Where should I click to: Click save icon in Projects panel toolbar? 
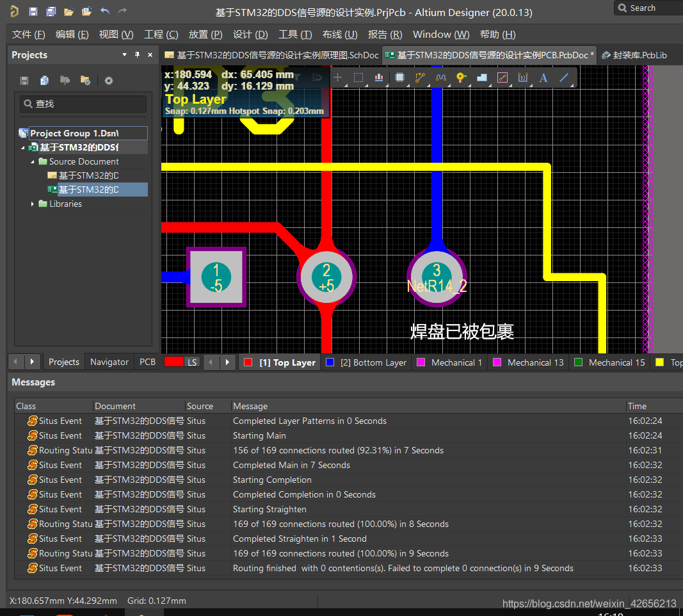click(x=24, y=81)
